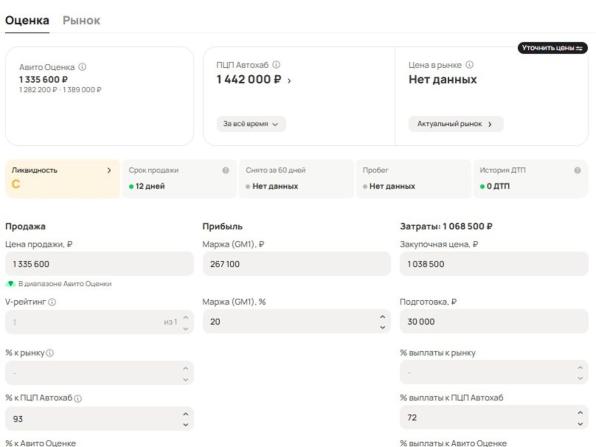The height and width of the screenshot is (447, 596).
Task: Click info icon on История ДТП card
Action: click(x=577, y=170)
